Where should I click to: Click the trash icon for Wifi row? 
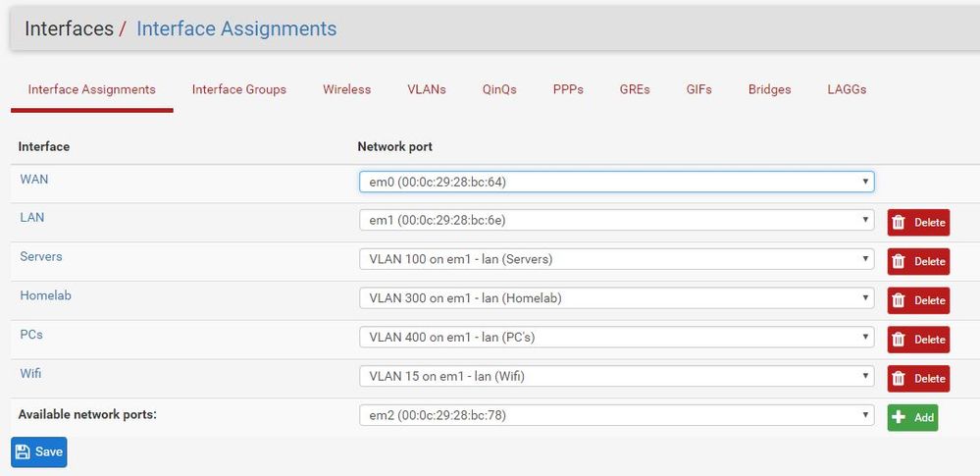(x=901, y=379)
